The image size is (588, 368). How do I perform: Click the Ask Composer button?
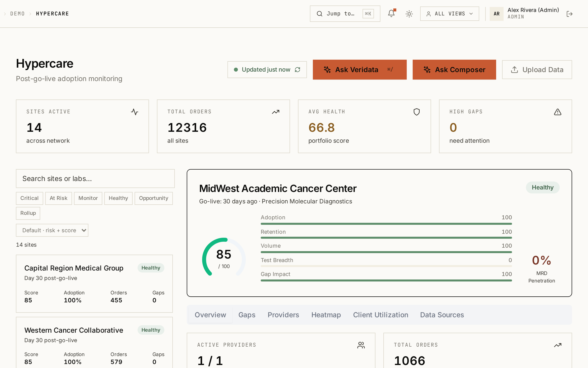pyautogui.click(x=454, y=70)
